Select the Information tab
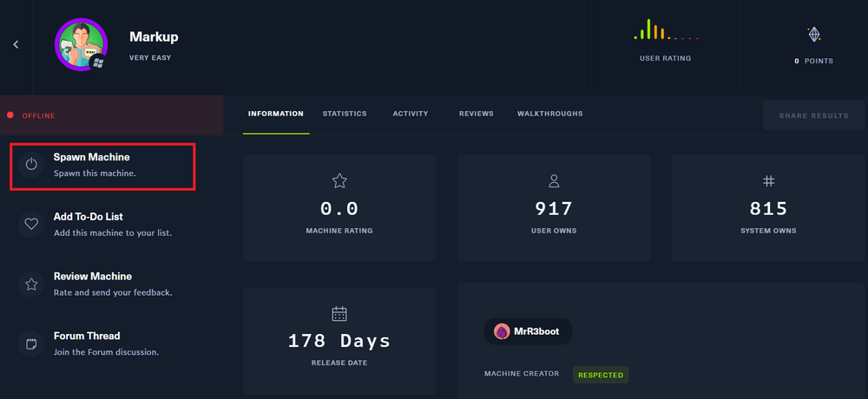The image size is (868, 399). [x=275, y=114]
